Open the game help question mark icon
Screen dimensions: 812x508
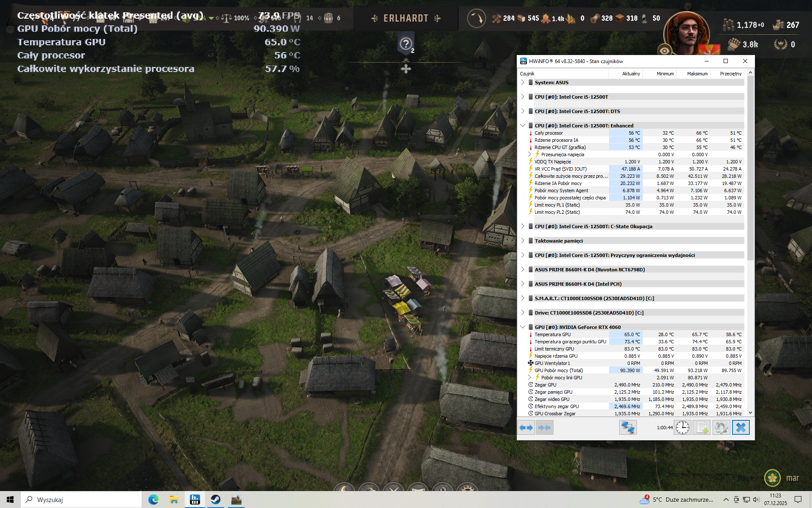pos(406,44)
